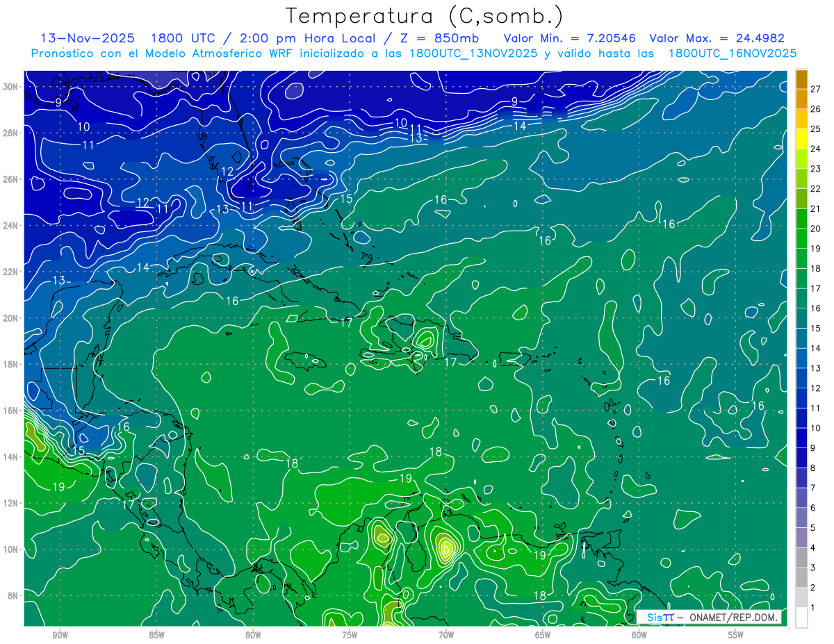Screen dimensions: 834x644
Task: Click '2:00 pm Hora Local' text
Action: [309, 38]
